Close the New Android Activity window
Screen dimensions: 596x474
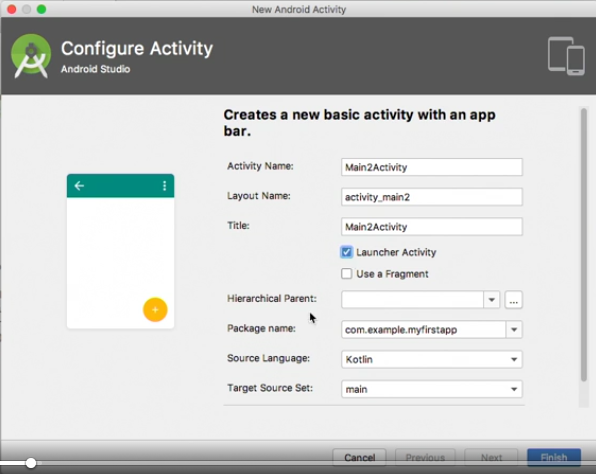coord(12,9)
